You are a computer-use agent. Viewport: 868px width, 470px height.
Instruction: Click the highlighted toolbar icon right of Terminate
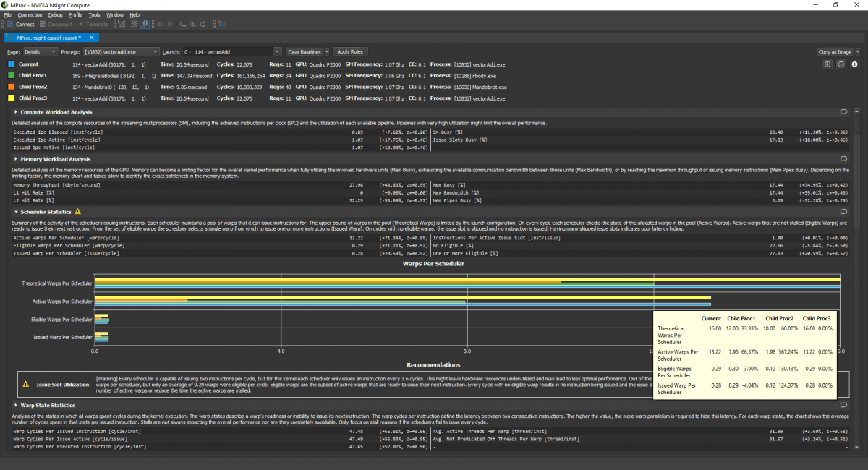pyautogui.click(x=145, y=24)
